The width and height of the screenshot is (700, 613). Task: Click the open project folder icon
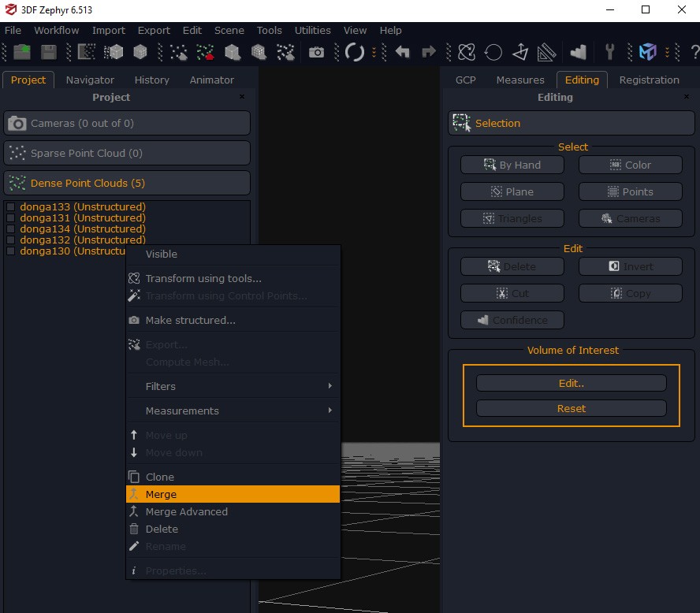(22, 52)
